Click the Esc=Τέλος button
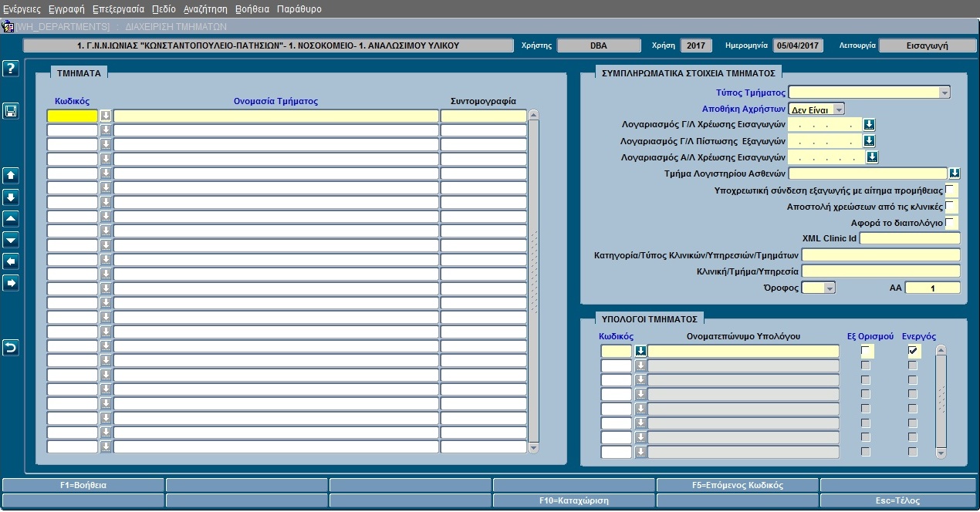Screen dimensions: 980x512 point(898,500)
